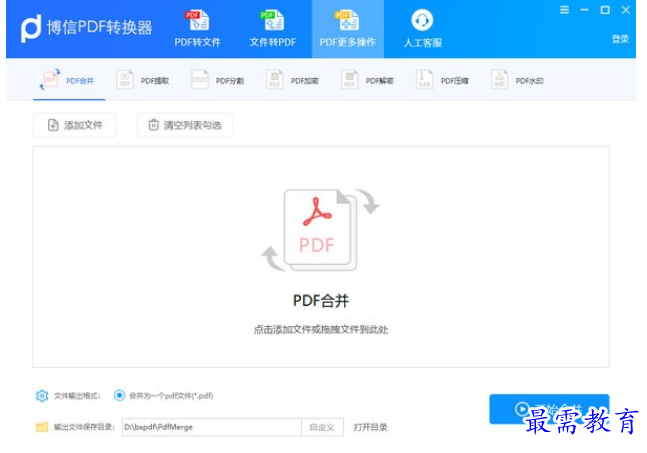Click the output format gear icon

click(x=42, y=395)
